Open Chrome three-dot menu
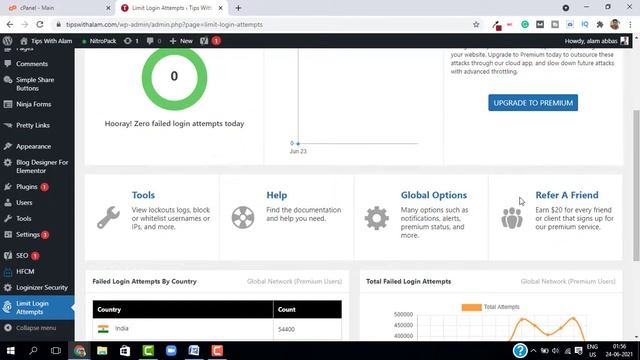The image size is (640, 360). 630,24
